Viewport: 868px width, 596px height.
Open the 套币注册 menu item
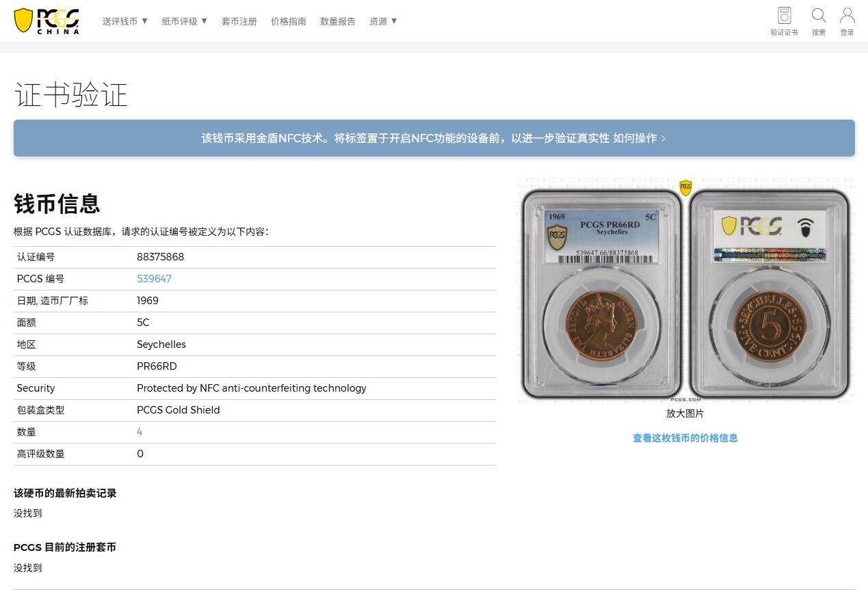click(x=239, y=21)
